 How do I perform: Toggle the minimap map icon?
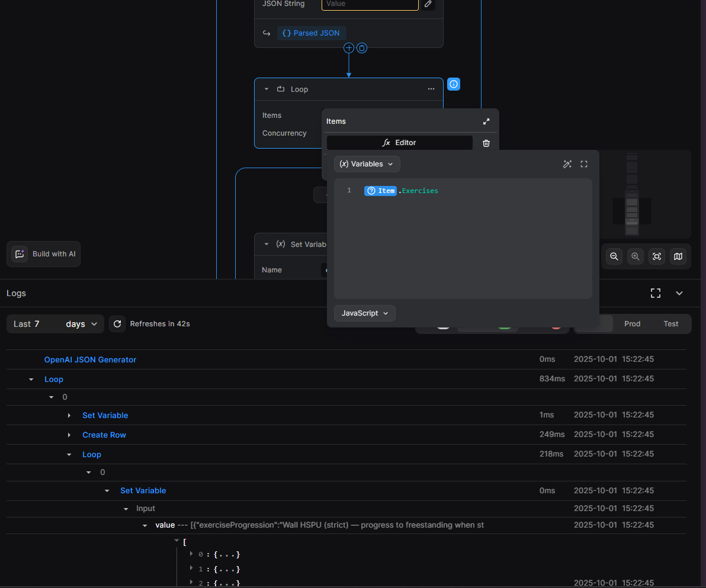click(x=678, y=256)
